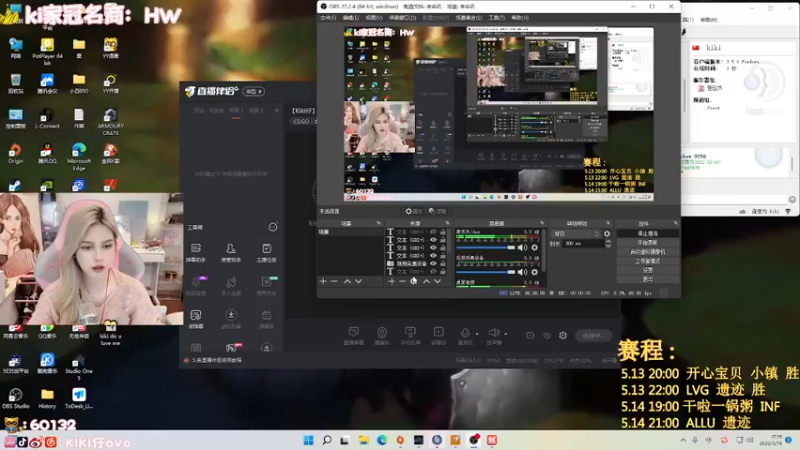
Task: Expand version badge beside 直播伴侣 logo
Action: click(x=254, y=91)
